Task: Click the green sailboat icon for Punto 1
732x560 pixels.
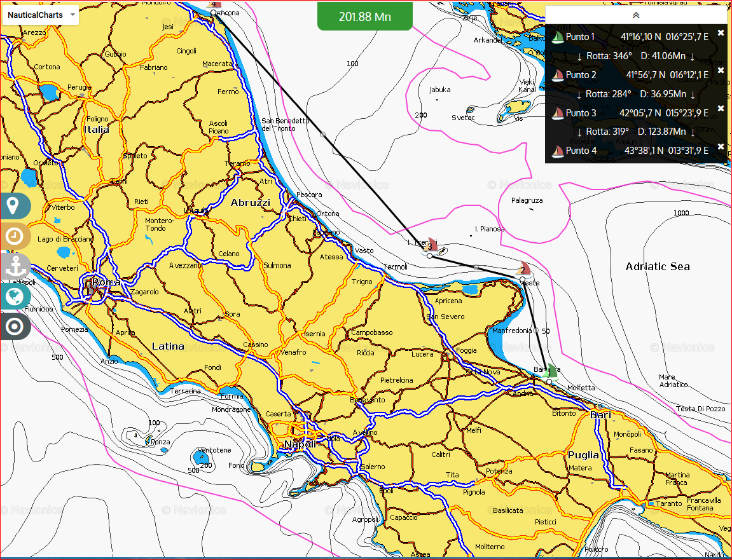Action: tap(557, 38)
